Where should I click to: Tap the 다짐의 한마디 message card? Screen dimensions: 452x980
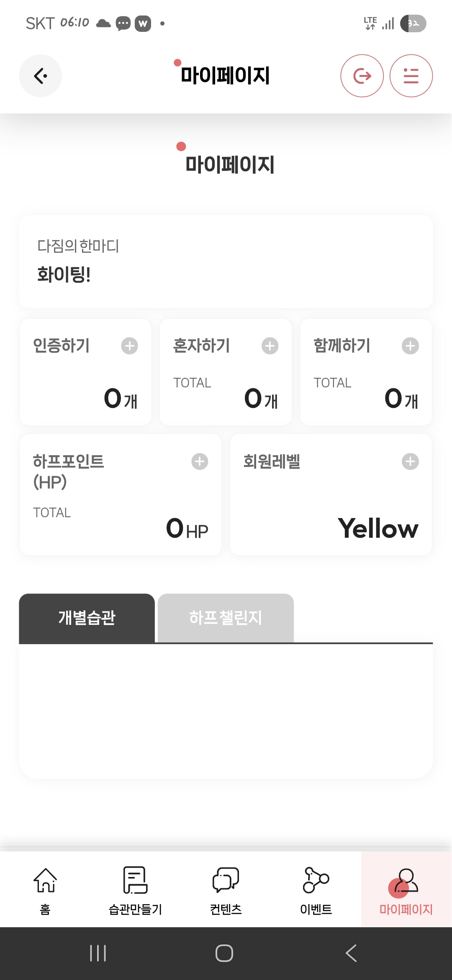(x=226, y=262)
